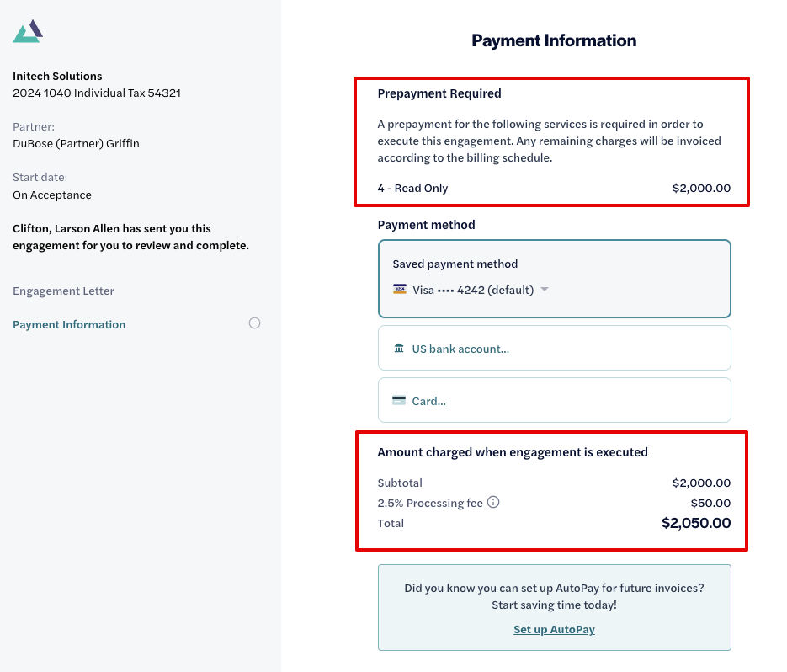This screenshot has height=672, width=787.
Task: Click the 2.5% Processing fee label
Action: point(430,503)
